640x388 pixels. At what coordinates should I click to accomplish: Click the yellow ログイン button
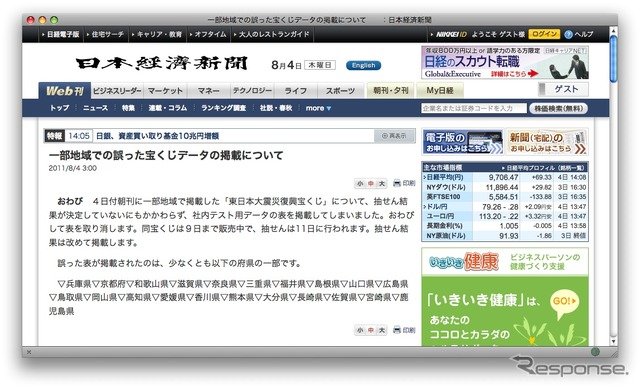coord(544,34)
